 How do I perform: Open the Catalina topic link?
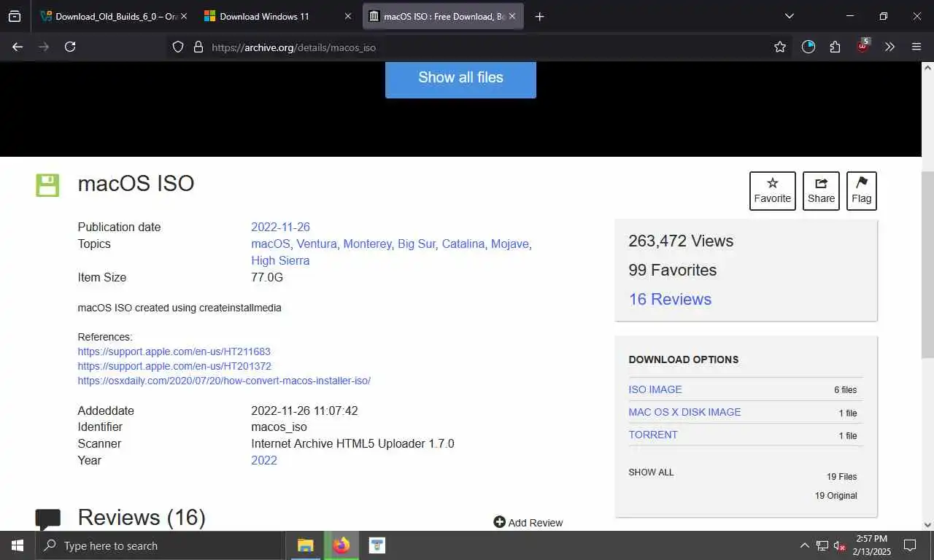click(x=463, y=244)
